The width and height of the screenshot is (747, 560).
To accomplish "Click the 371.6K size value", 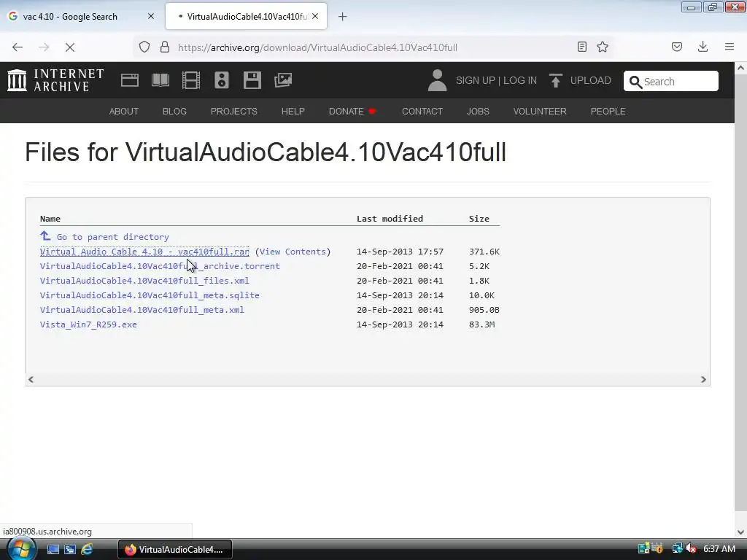I will [x=484, y=252].
